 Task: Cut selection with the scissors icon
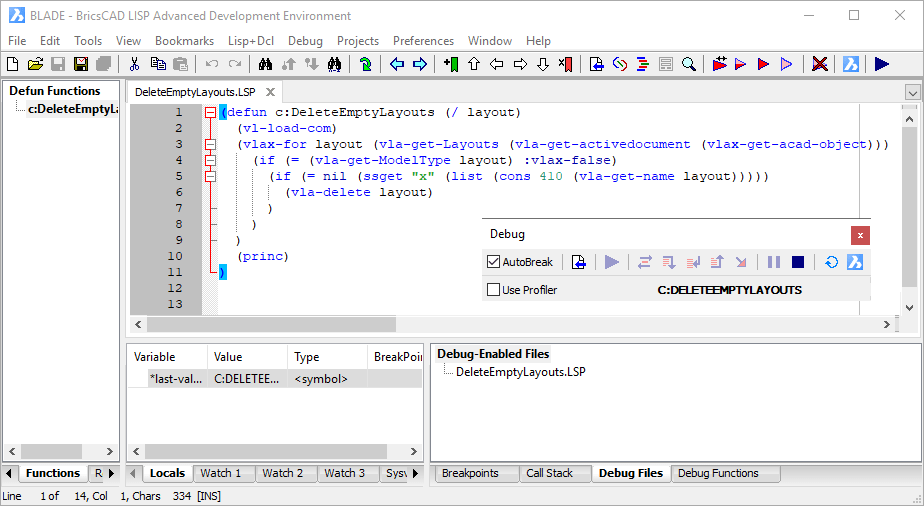[134, 64]
